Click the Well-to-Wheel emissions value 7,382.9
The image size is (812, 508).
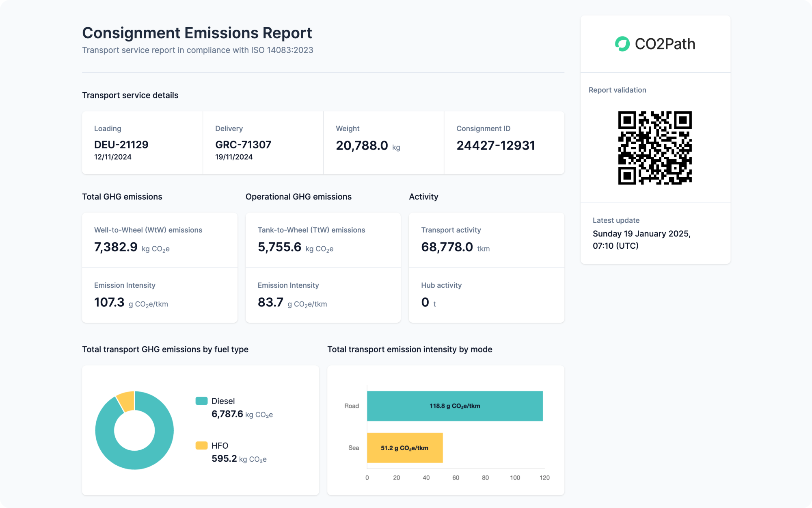[x=116, y=247]
